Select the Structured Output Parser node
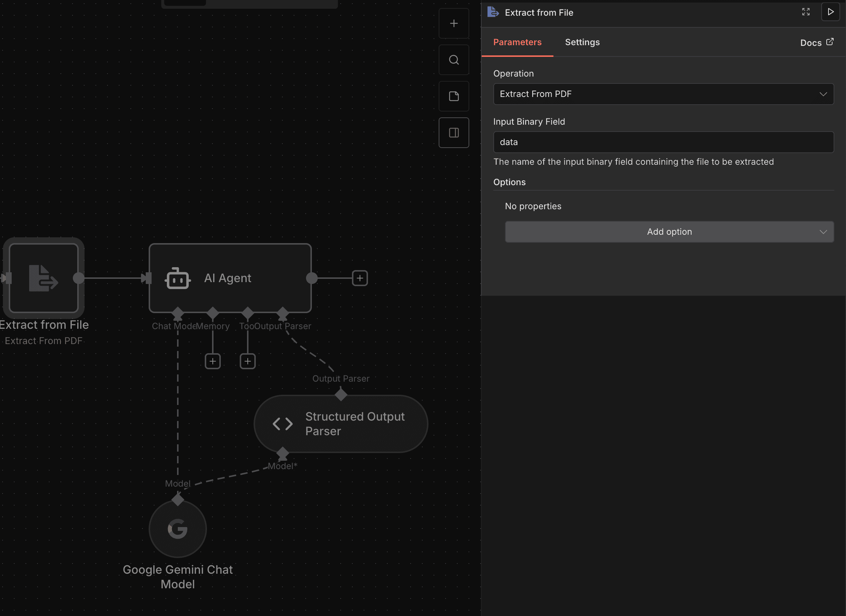 pos(341,424)
